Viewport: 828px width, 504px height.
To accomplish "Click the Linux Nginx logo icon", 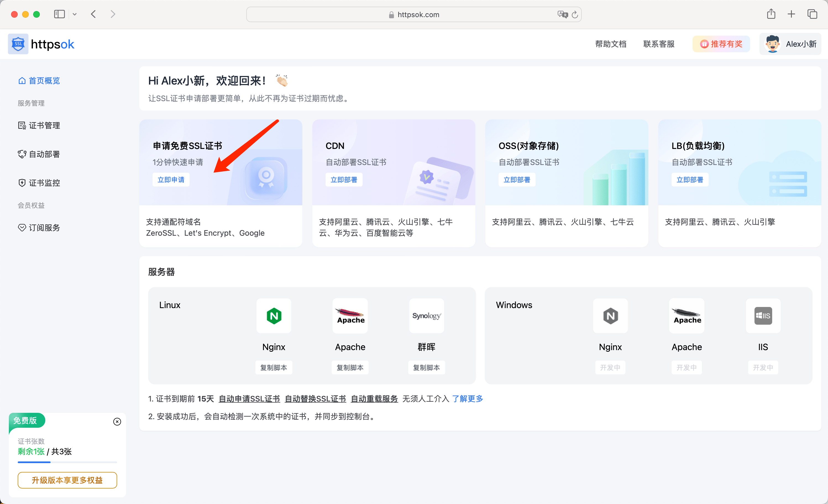I will [274, 316].
